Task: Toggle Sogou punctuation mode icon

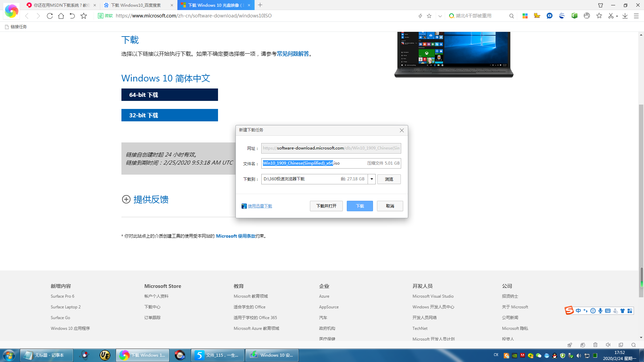Action: pyautogui.click(x=586, y=311)
